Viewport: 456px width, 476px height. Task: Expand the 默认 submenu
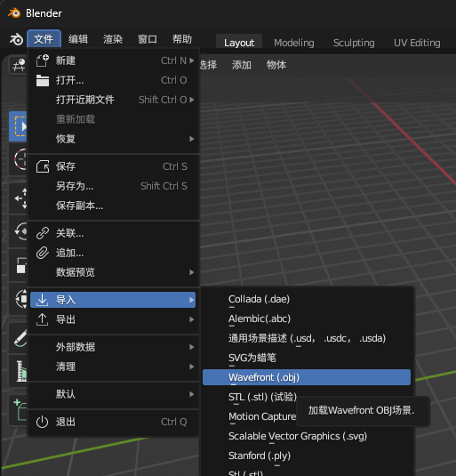(x=113, y=394)
